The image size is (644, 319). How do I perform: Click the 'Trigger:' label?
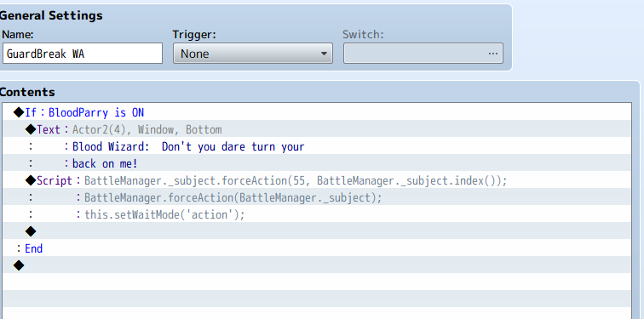click(194, 34)
